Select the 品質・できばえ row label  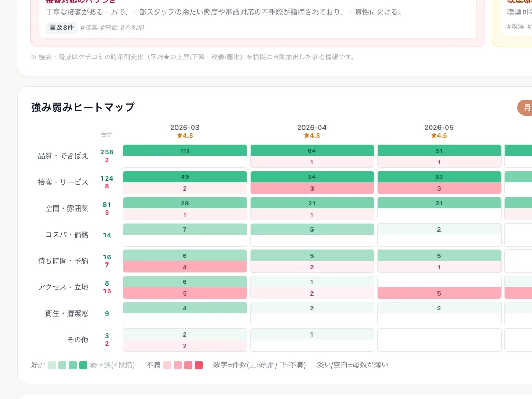click(63, 156)
